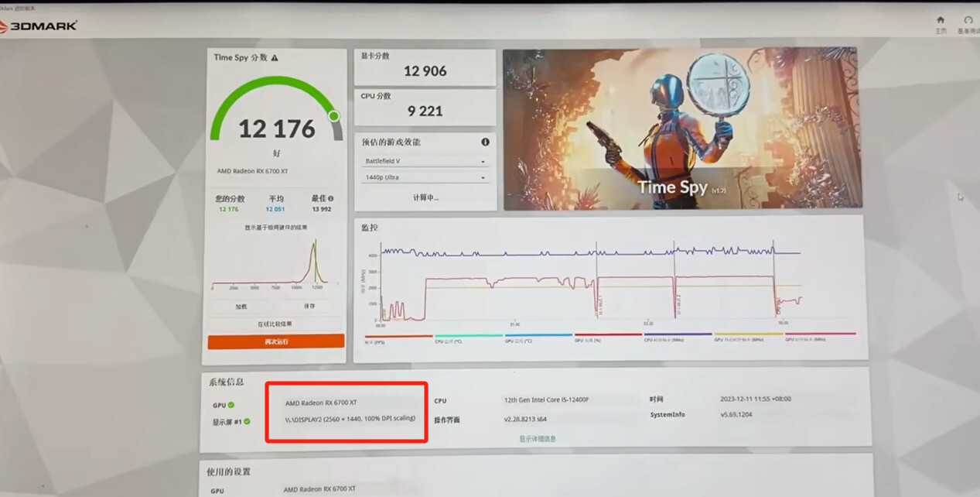Click the green 12 176 under 您的分数
Screen dimensions: 980x497
tap(228, 209)
